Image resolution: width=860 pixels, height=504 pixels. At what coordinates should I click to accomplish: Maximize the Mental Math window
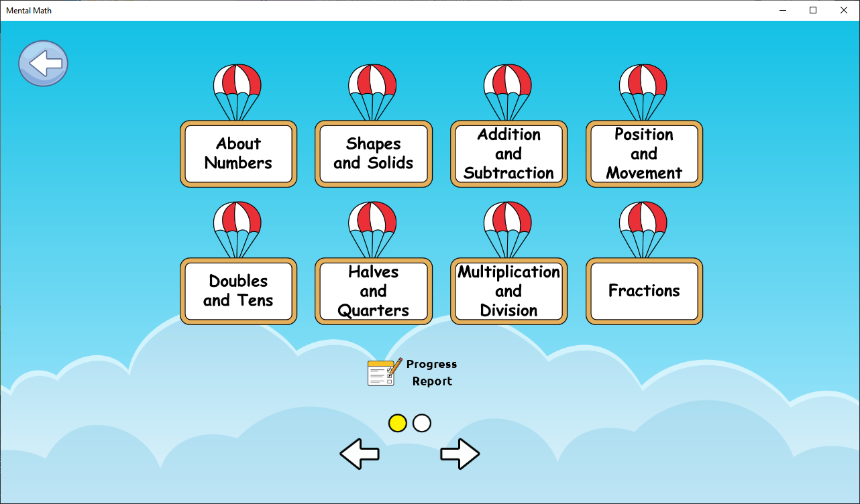point(813,10)
